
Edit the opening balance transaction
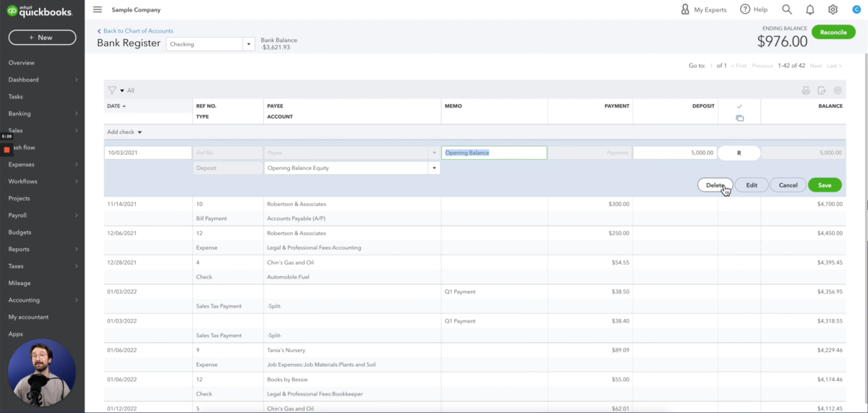pos(752,185)
